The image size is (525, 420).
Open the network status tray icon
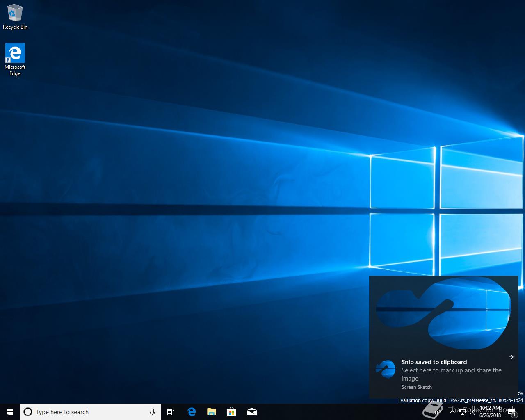pyautogui.click(x=462, y=412)
